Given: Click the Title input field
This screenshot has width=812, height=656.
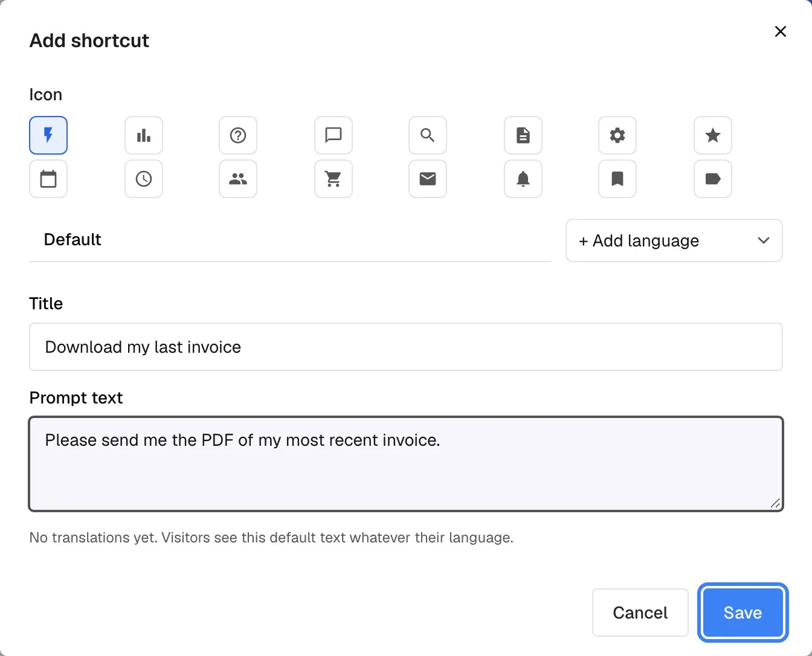Looking at the screenshot, I should click(x=406, y=347).
